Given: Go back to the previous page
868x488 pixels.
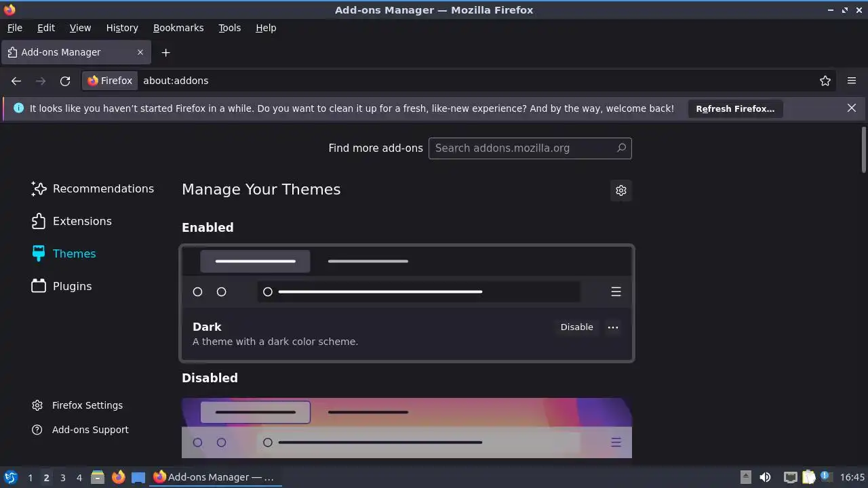Looking at the screenshot, I should coord(16,81).
